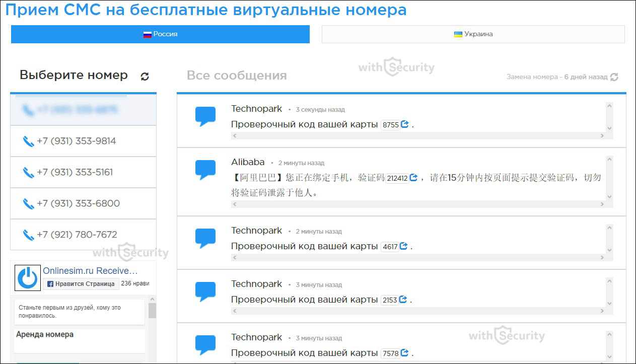Click the code box 212412
The height and width of the screenshot is (364, 636).
397,178
